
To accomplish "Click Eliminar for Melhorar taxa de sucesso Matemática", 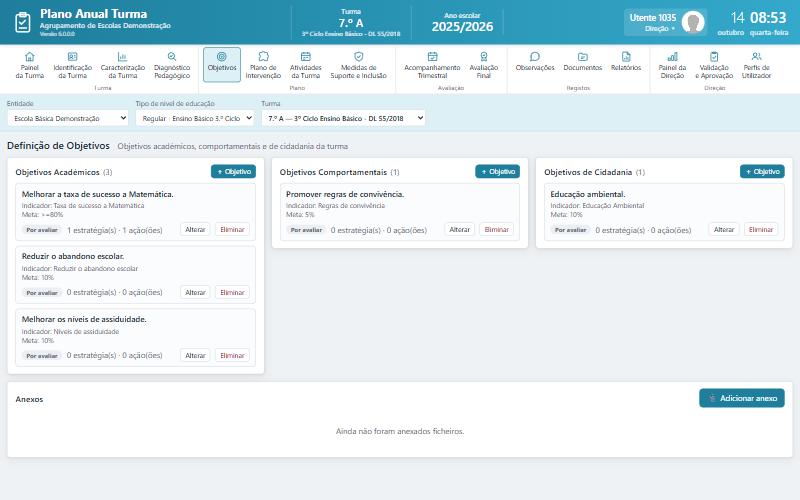I will (x=232, y=230).
